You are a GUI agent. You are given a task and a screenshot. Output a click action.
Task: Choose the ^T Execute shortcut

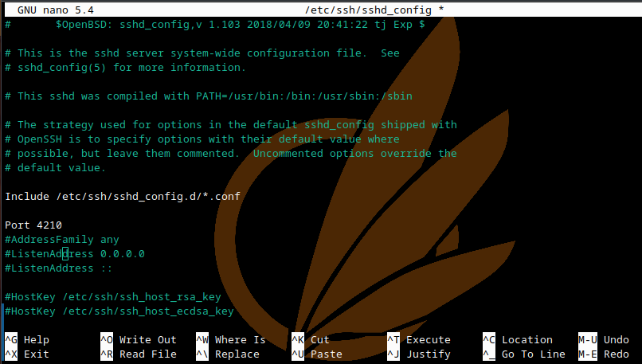coord(418,340)
